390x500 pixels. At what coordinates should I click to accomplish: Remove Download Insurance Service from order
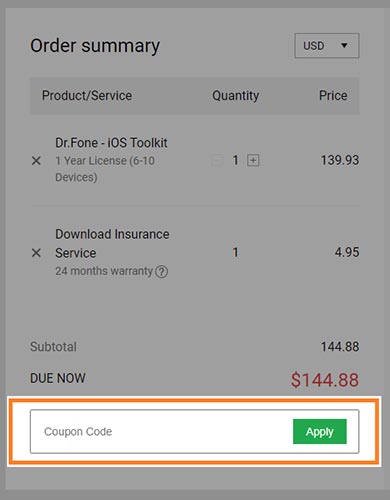point(36,253)
